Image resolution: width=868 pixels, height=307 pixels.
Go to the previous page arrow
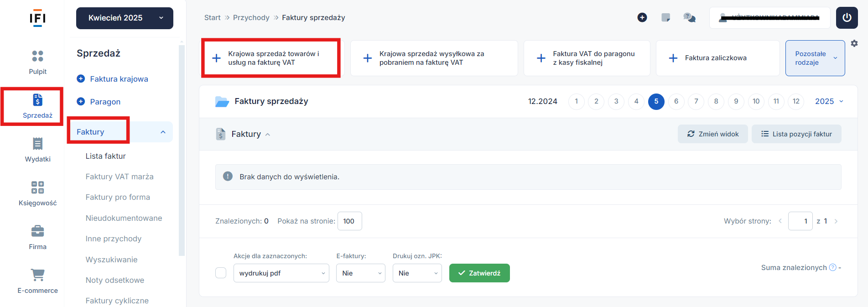click(x=780, y=221)
